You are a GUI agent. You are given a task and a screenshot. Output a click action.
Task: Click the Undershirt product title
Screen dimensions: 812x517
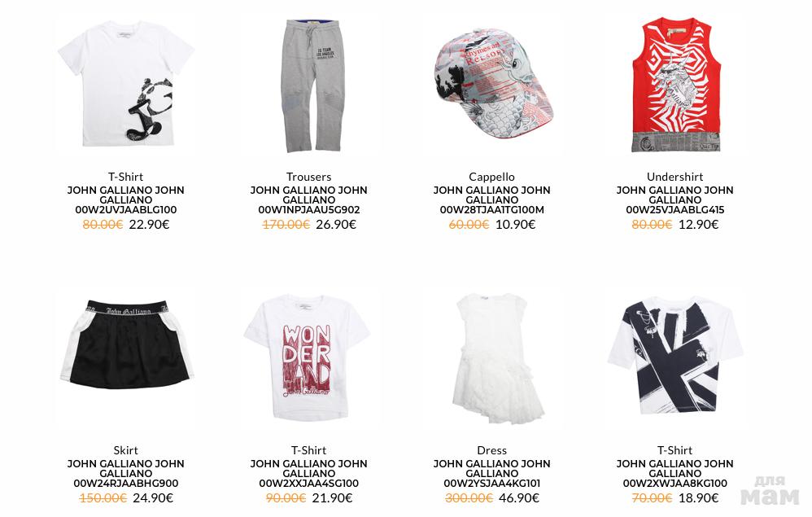coord(674,177)
